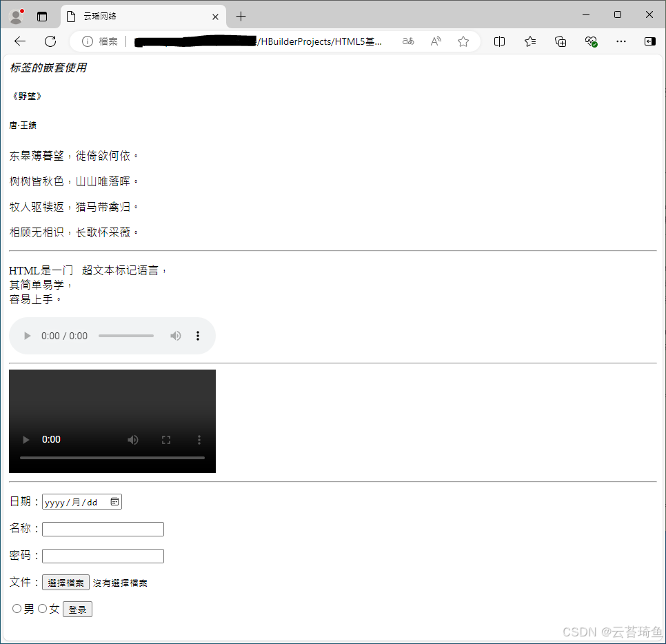Click the audio progress slider

[x=126, y=336]
